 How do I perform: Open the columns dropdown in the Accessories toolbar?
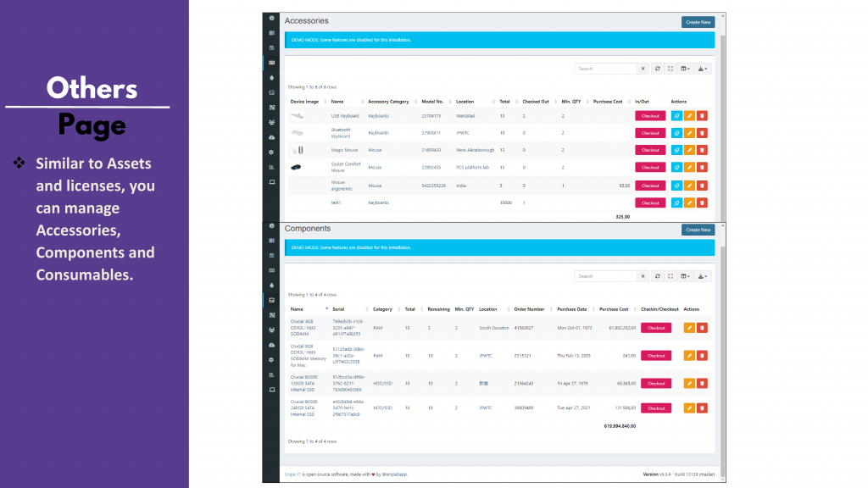pyautogui.click(x=685, y=69)
